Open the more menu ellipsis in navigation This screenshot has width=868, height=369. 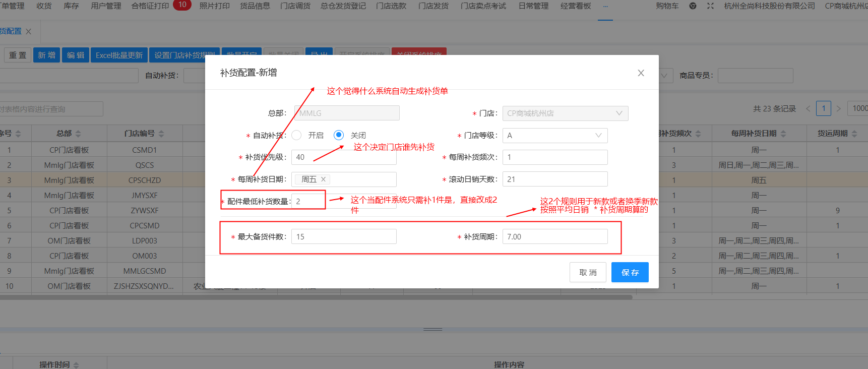click(605, 6)
